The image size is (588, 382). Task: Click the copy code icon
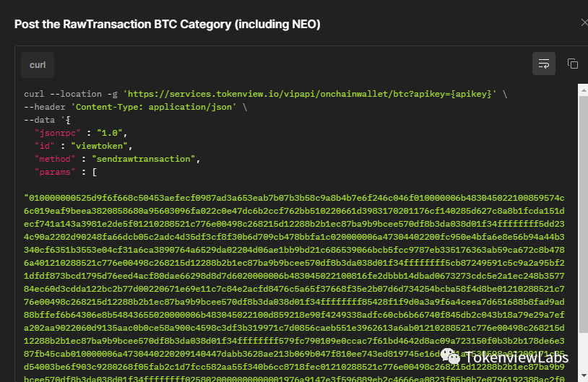point(573,64)
